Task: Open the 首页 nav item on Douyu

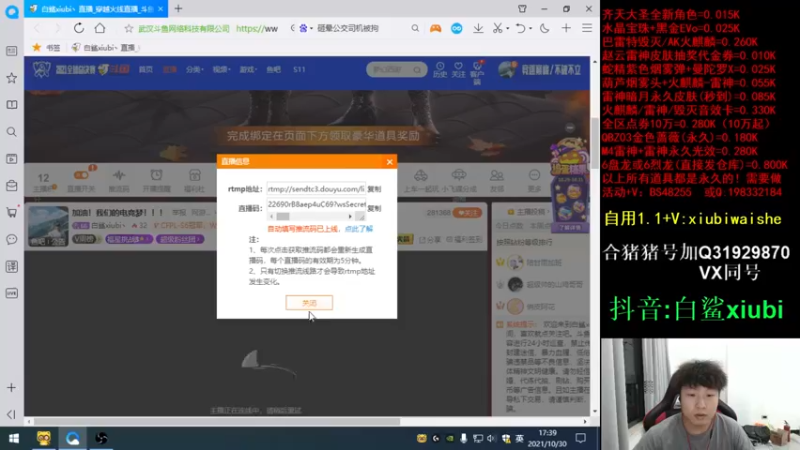Action: [146, 69]
